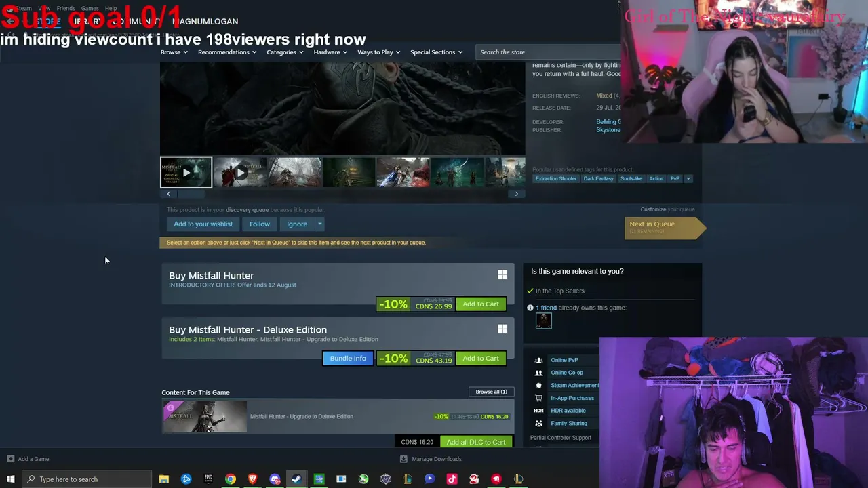Click the Ignore button

pos(297,224)
